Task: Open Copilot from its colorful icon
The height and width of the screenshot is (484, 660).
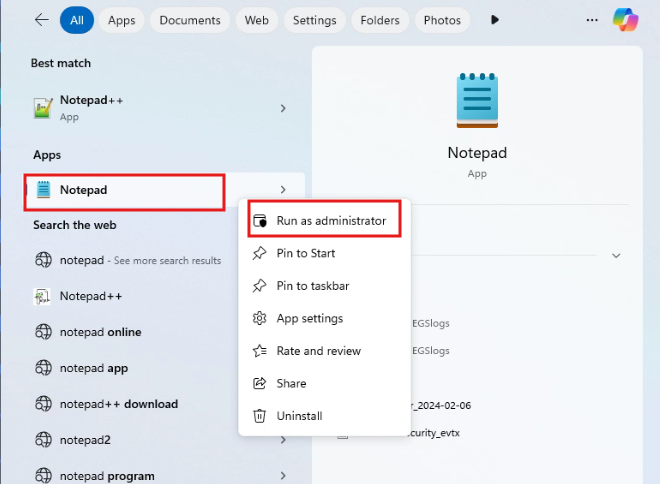Action: click(x=625, y=19)
